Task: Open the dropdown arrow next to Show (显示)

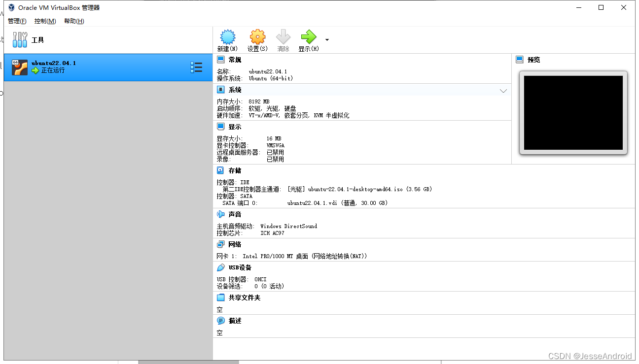Action: tap(327, 40)
